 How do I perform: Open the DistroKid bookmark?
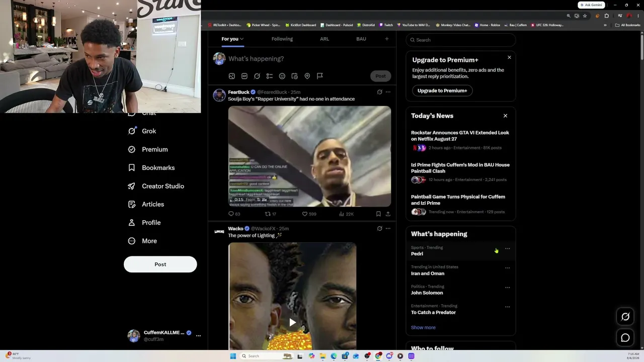click(366, 25)
